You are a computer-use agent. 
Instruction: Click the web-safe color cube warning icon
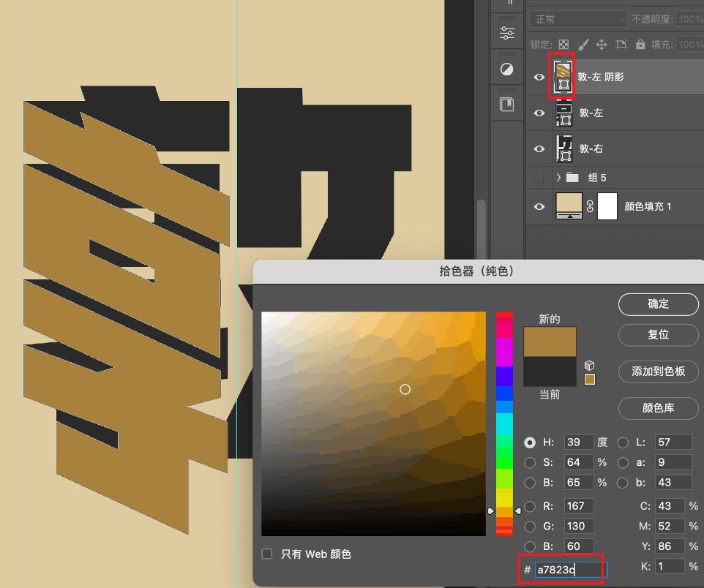pyautogui.click(x=590, y=366)
